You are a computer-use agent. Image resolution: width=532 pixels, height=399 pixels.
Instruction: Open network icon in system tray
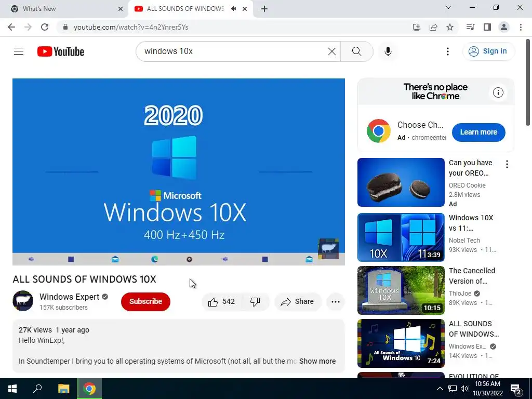(x=453, y=389)
